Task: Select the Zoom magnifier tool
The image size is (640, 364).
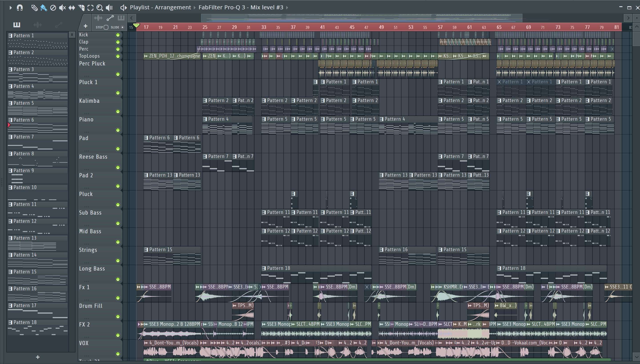Action: (100, 8)
